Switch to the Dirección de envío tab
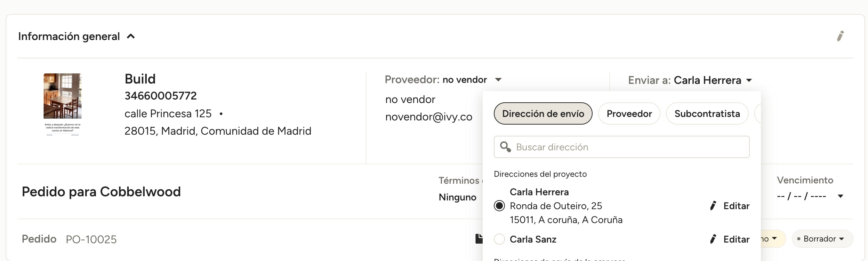Viewport: 868px width, 261px height. point(543,113)
